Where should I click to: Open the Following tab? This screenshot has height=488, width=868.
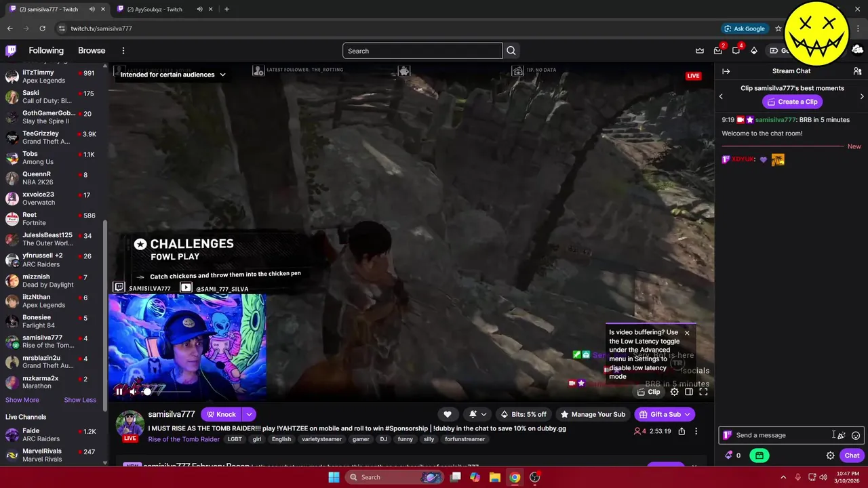click(46, 51)
